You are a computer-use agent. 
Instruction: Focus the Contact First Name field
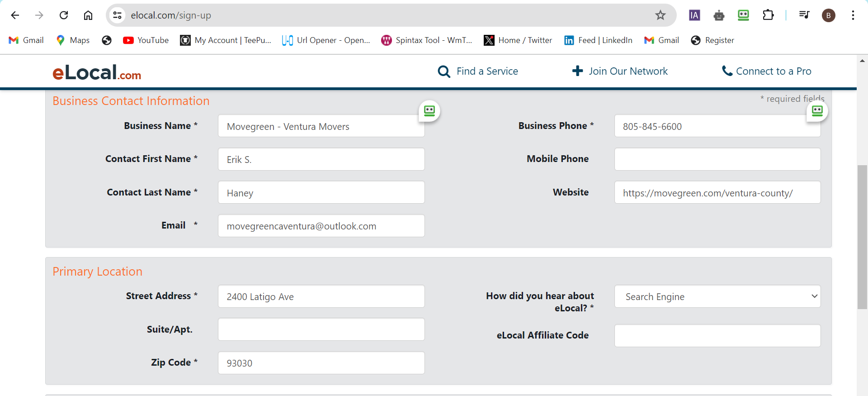click(x=321, y=159)
